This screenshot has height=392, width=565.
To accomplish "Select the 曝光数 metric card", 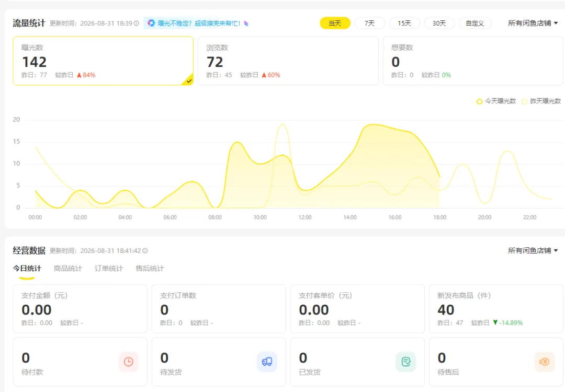I will 103,61.
